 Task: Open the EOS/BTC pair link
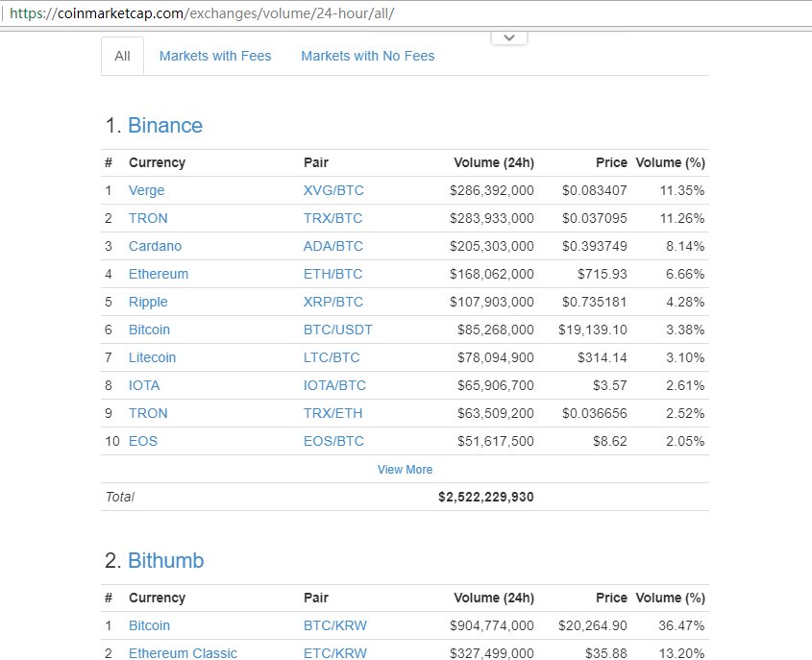click(x=333, y=442)
